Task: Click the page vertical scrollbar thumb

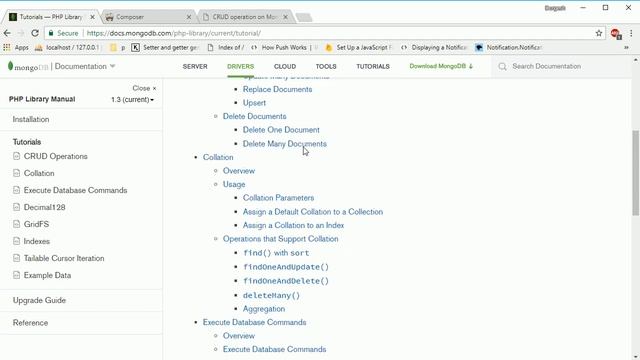Action: pos(636,173)
